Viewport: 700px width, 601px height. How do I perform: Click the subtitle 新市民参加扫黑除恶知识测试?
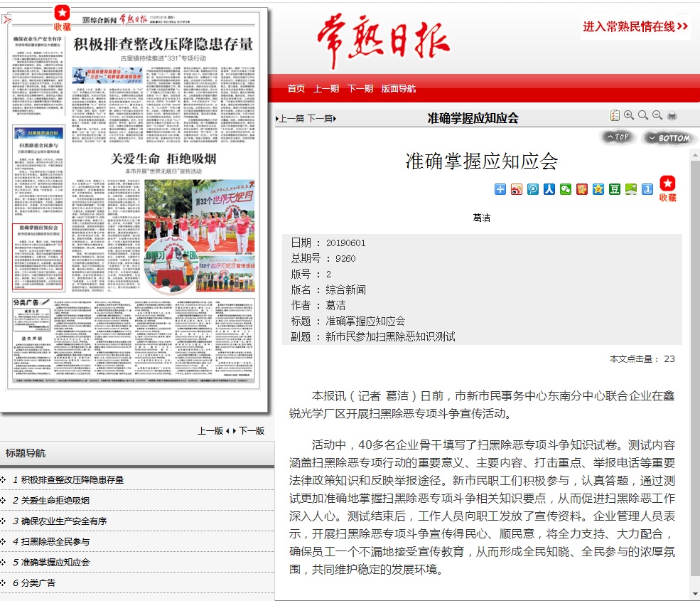coord(390,336)
